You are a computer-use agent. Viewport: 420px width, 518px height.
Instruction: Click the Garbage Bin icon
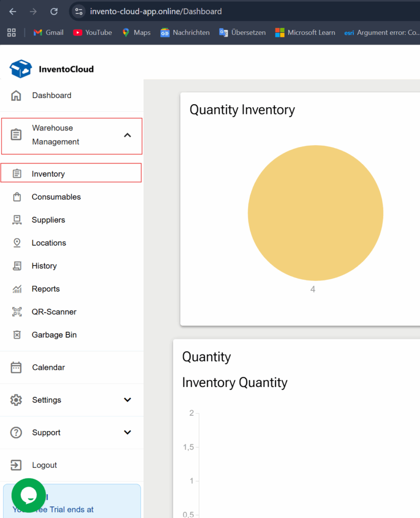[x=17, y=334]
